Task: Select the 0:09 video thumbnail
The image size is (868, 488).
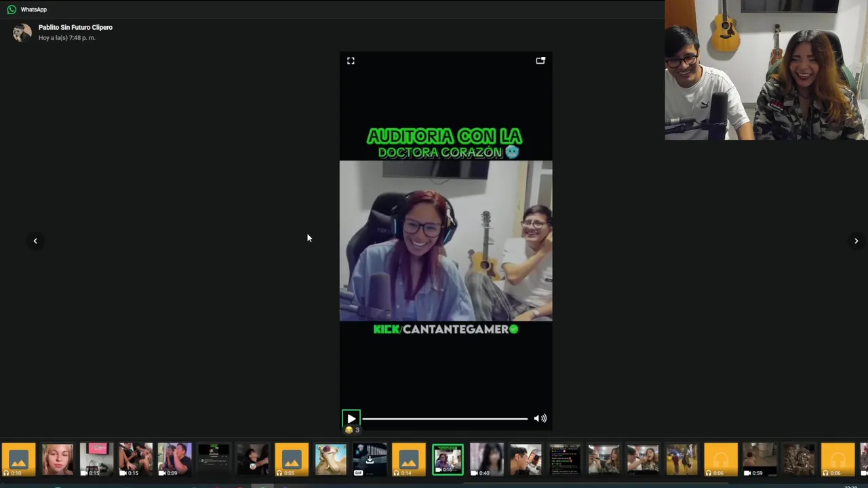Action: point(175,460)
